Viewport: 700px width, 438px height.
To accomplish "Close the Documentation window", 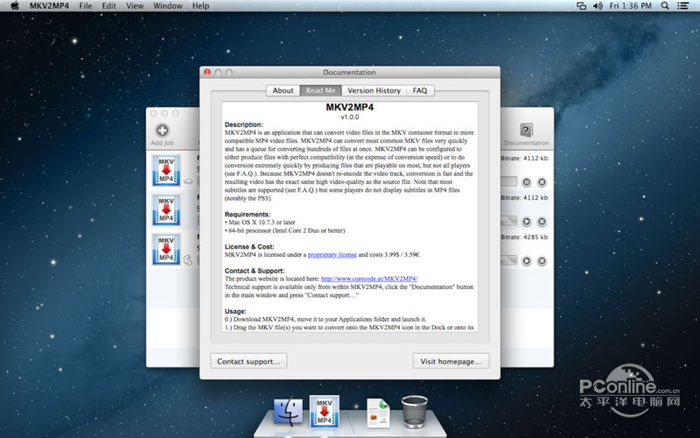I will click(x=207, y=72).
